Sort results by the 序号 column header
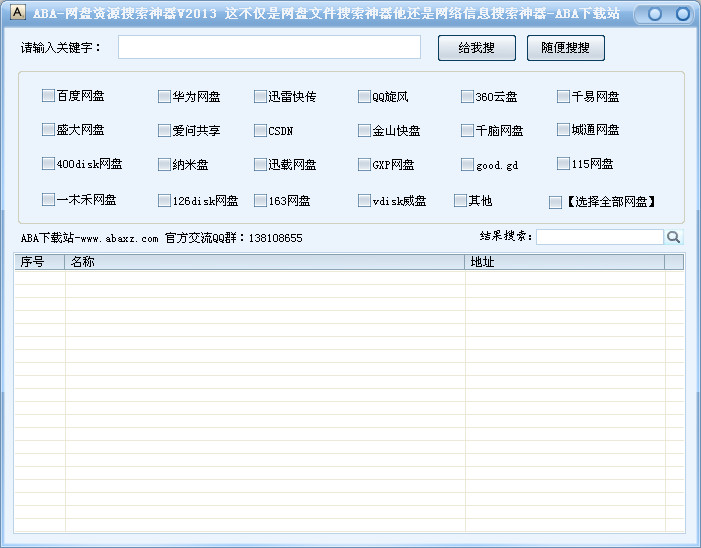 (40, 262)
